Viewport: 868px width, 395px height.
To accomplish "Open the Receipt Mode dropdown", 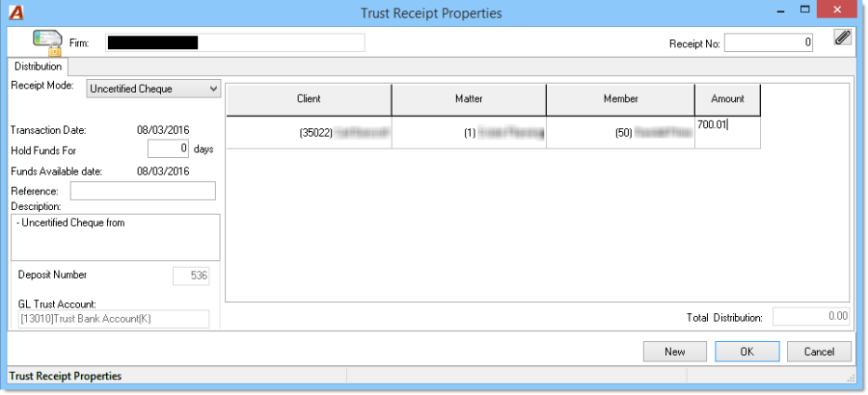I will pos(153,89).
